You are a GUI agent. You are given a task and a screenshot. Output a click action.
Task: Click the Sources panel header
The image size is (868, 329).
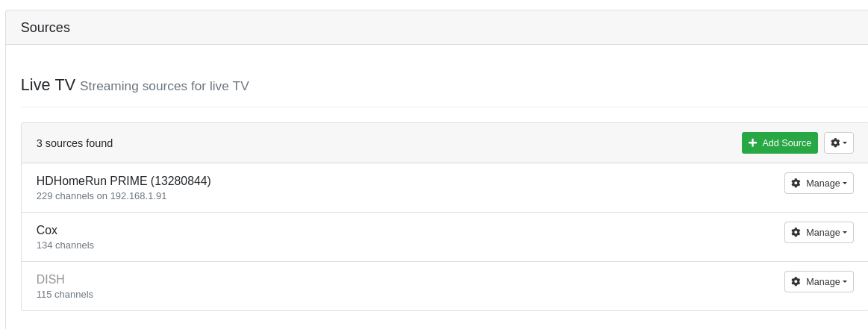(46, 28)
